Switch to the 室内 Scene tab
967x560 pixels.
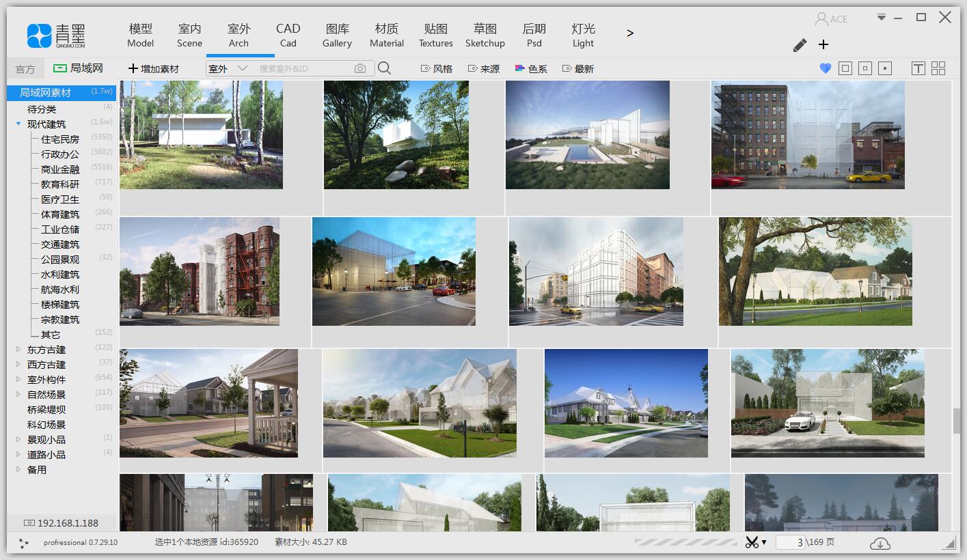point(189,36)
